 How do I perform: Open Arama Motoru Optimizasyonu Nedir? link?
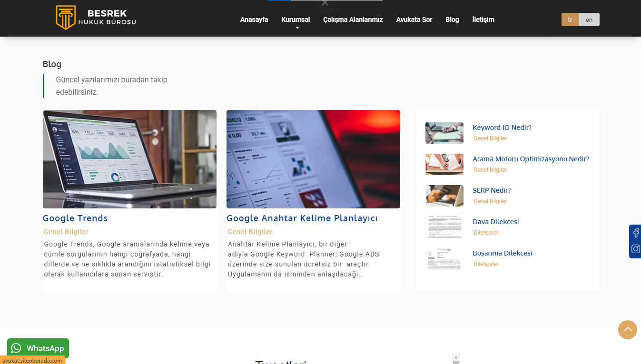[531, 159]
